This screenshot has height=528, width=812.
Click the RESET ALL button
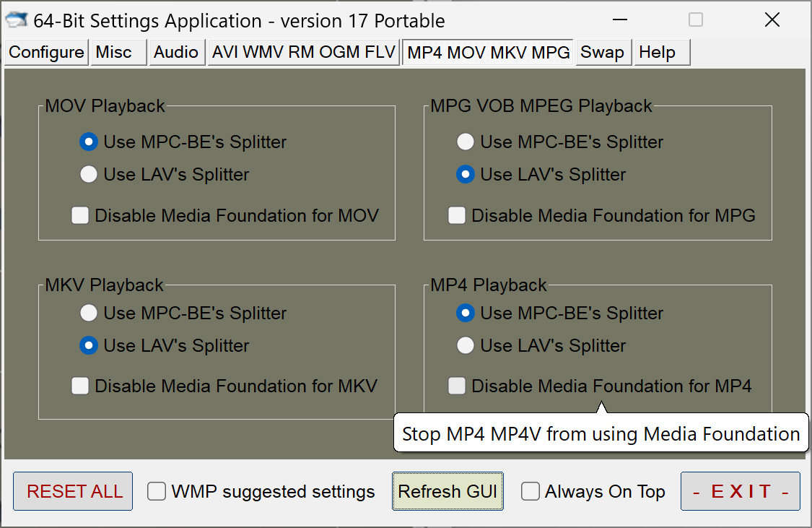pyautogui.click(x=73, y=491)
